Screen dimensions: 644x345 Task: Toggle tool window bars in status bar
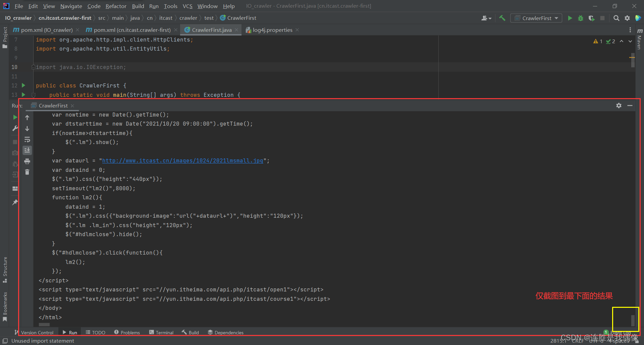[5, 341]
